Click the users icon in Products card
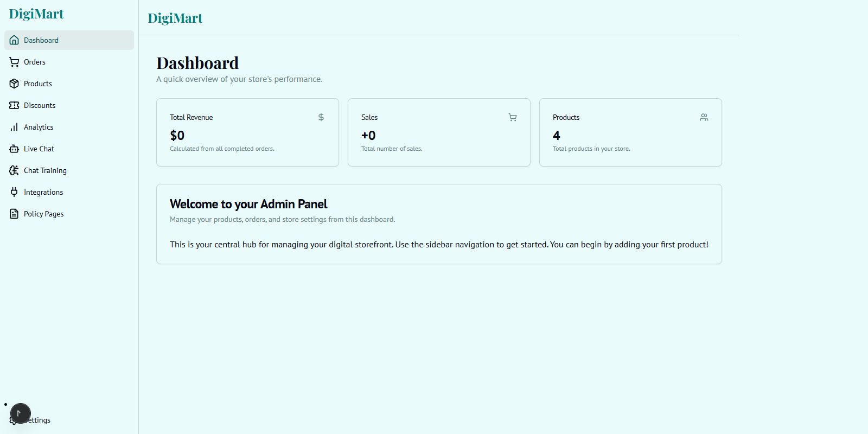 tap(704, 117)
